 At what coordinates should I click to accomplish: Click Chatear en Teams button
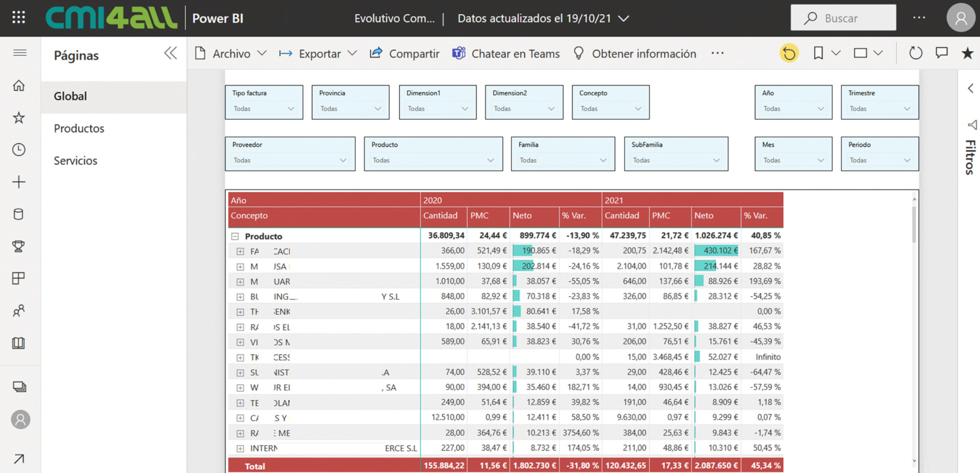tap(506, 54)
